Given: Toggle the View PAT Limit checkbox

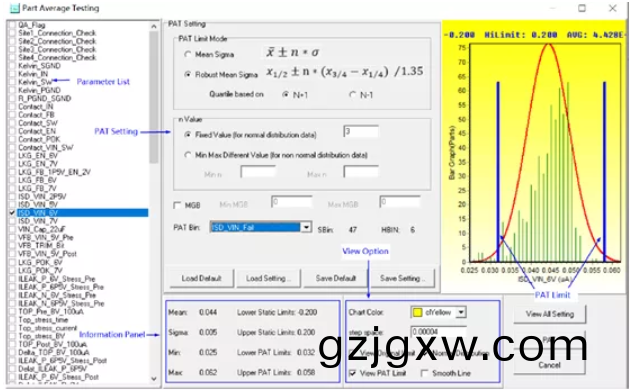Looking at the screenshot, I should pos(353,373).
